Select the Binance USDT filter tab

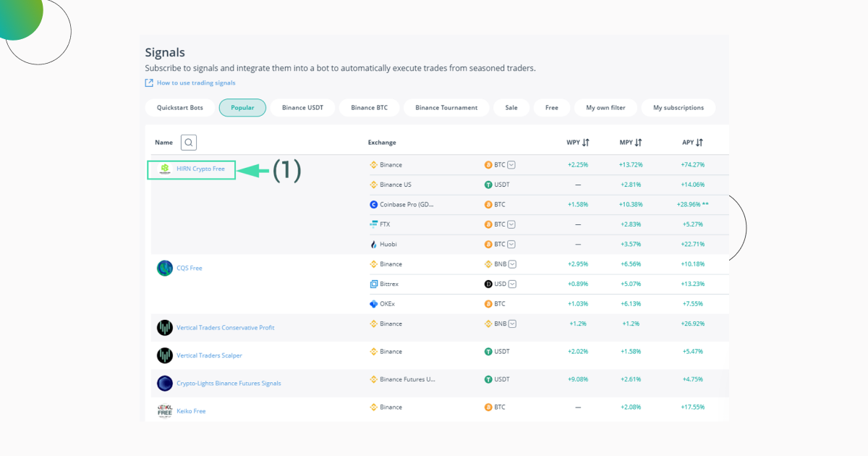click(x=302, y=108)
